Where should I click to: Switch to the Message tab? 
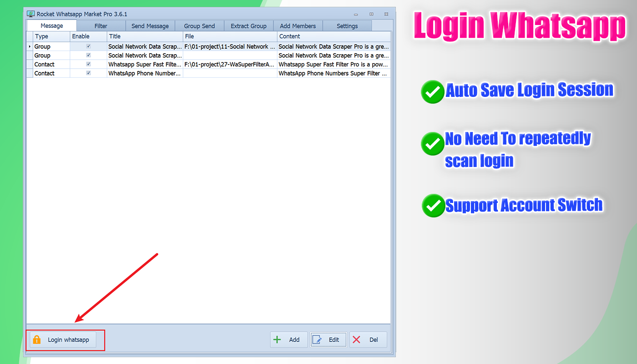click(x=52, y=26)
